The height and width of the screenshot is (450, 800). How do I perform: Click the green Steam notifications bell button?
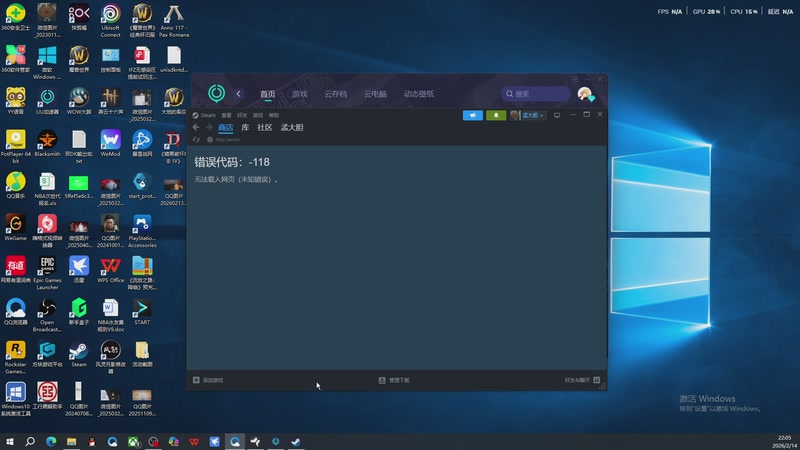[496, 115]
